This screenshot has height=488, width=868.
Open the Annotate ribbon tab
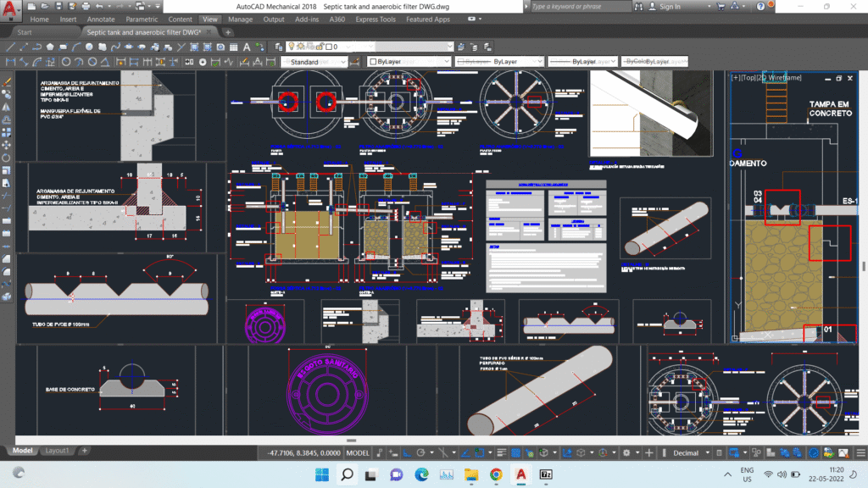101,19
